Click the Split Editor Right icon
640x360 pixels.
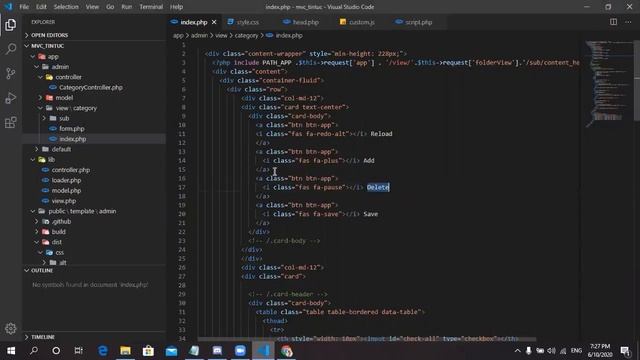tap(613, 22)
